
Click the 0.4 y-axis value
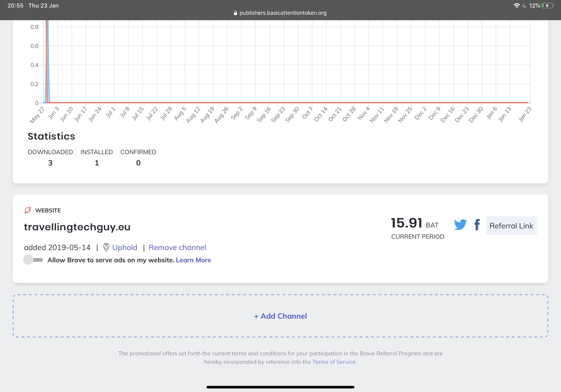point(35,65)
